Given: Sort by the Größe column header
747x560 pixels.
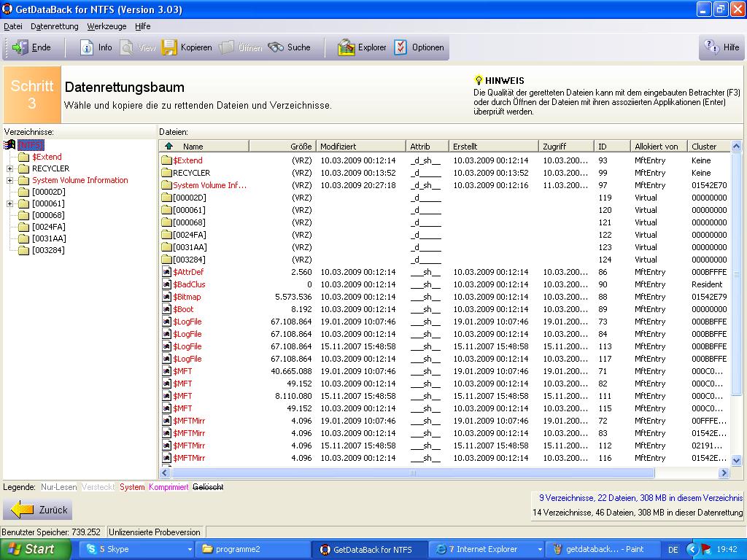Looking at the screenshot, I should point(283,146).
